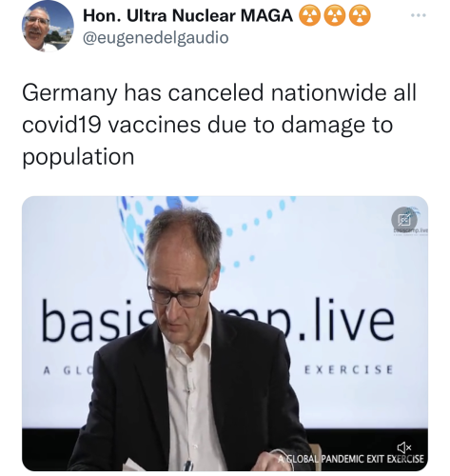Viewport: 450px width, 476px height.
Task: Open the tweet's three-dot more options menu
Action: point(418,15)
